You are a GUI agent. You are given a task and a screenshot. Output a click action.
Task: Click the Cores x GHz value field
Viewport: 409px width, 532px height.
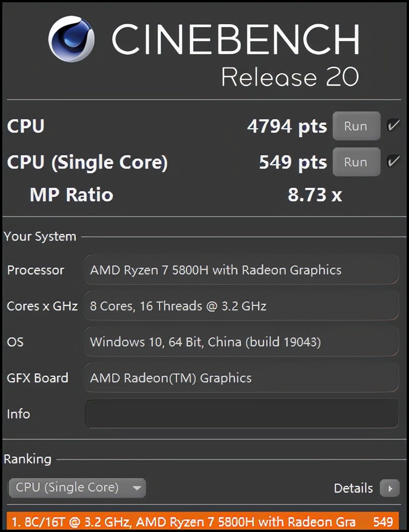click(x=241, y=306)
